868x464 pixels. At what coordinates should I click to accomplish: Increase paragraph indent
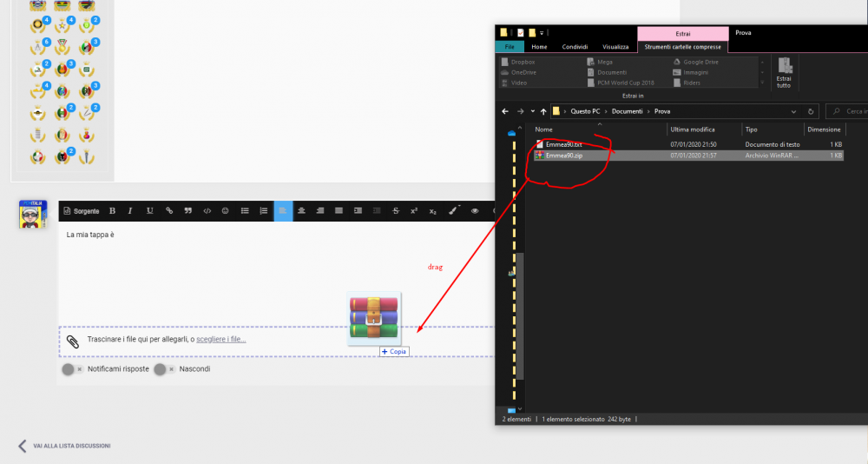coord(358,211)
